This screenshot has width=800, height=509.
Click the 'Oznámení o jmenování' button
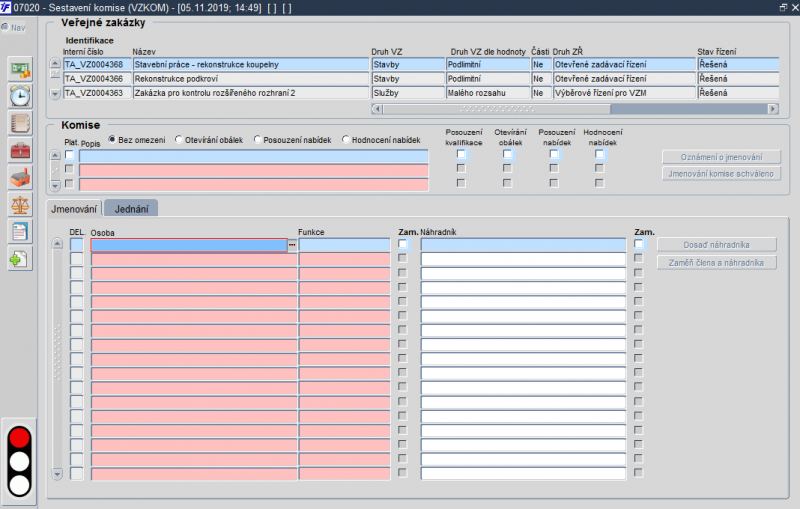pos(721,157)
